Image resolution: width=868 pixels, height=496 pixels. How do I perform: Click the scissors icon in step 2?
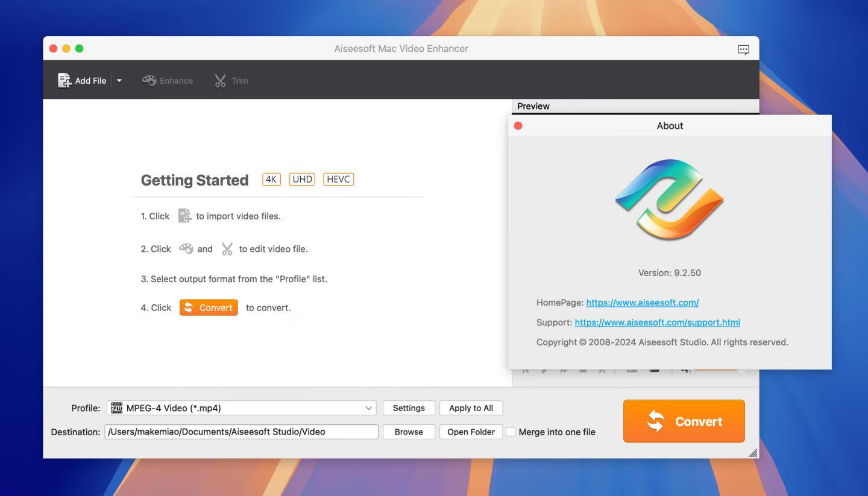pyautogui.click(x=227, y=249)
